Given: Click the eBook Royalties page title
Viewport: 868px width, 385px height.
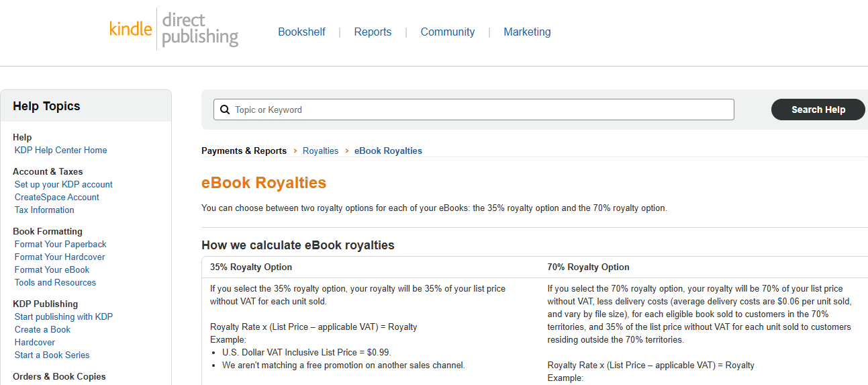Looking at the screenshot, I should pyautogui.click(x=264, y=183).
